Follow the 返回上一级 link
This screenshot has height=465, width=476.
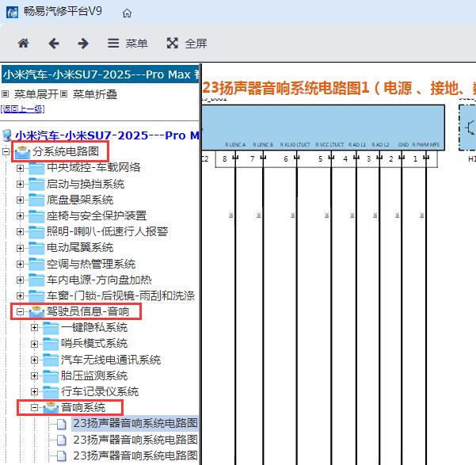coord(22,109)
